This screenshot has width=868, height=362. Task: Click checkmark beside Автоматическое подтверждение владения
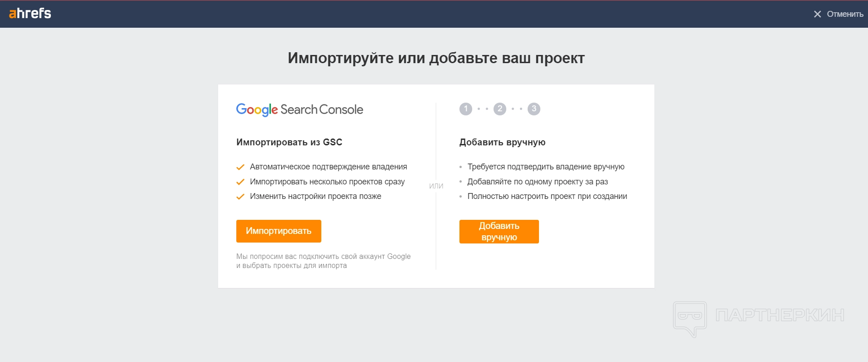click(240, 167)
